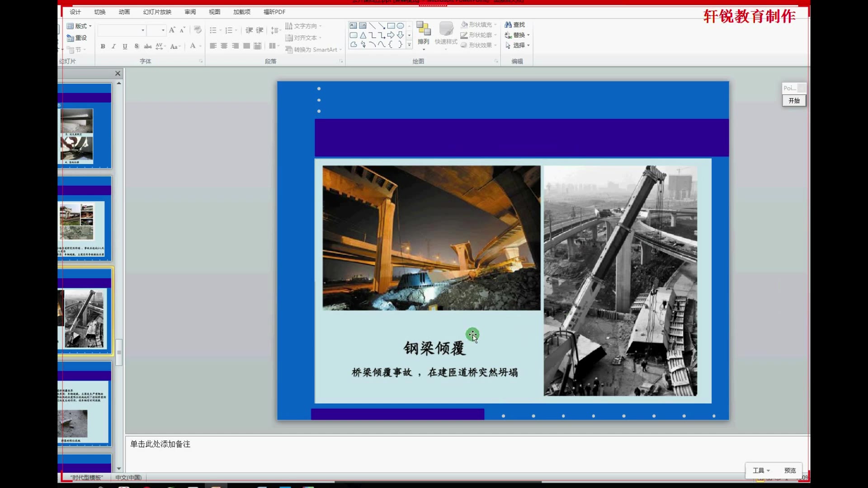Expand the shapes gallery More arrow
Screen dimensions: 868x488
409,45
